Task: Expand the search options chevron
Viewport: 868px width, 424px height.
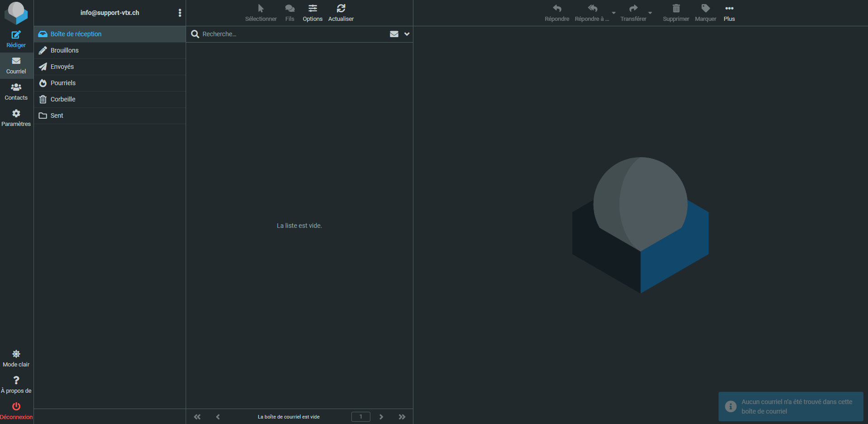Action: (x=407, y=34)
